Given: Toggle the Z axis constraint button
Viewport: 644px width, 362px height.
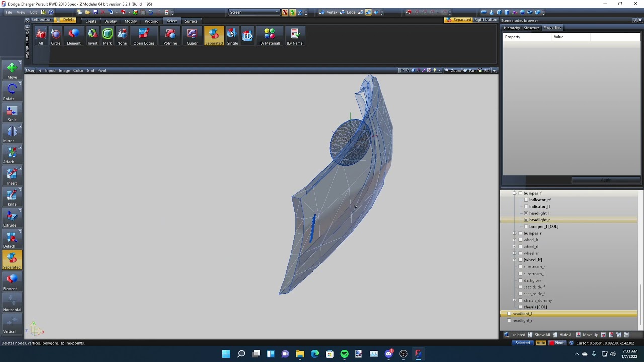Looking at the screenshot, I should [299, 12].
